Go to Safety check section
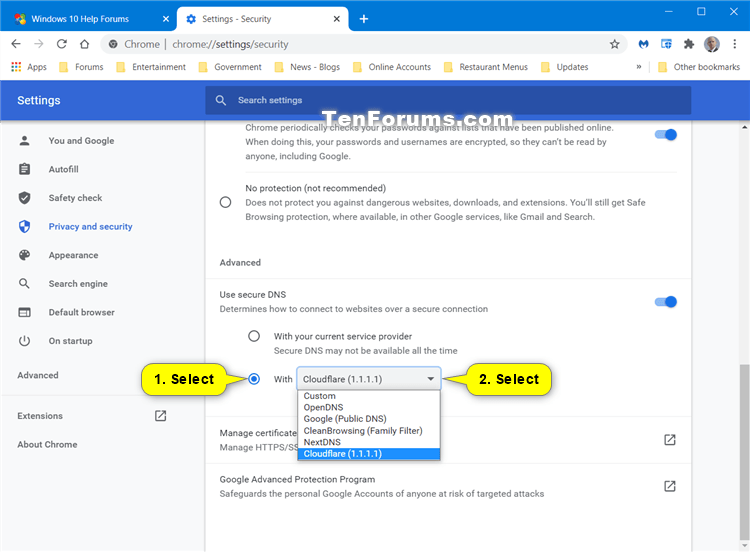The height and width of the screenshot is (552, 750). (75, 198)
